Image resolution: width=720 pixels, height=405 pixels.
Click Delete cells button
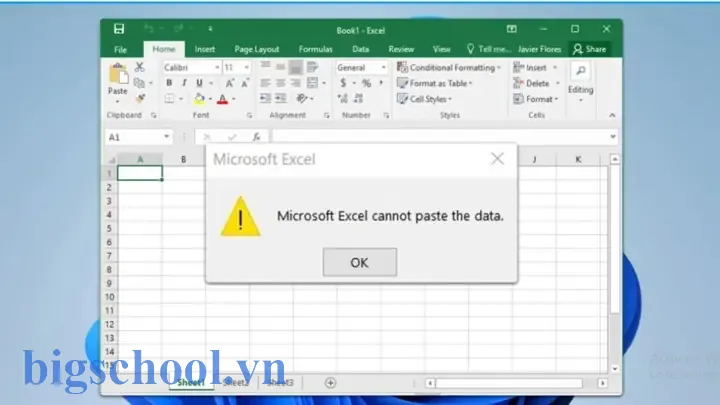pos(536,83)
